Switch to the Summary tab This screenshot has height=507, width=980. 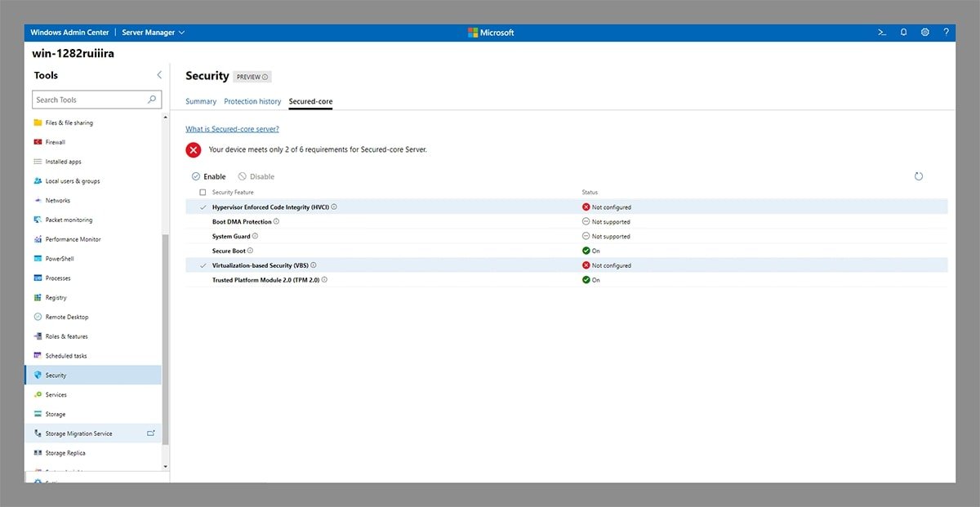[201, 101]
